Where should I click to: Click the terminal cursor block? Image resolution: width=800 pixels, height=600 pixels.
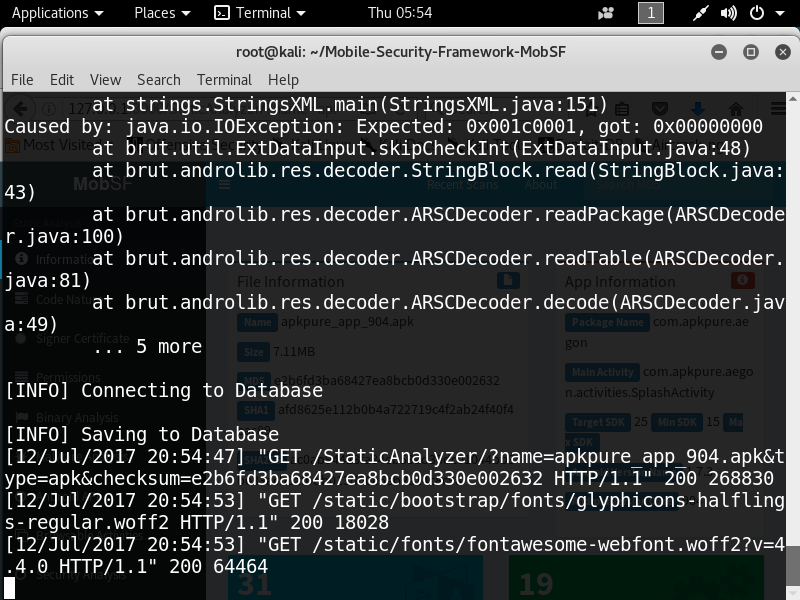pos(10,588)
